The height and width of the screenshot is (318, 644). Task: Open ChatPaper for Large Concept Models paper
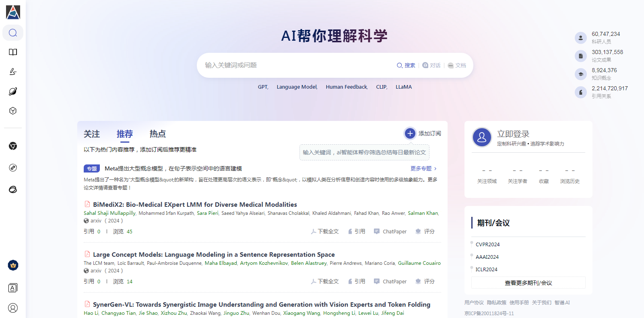[390, 281]
